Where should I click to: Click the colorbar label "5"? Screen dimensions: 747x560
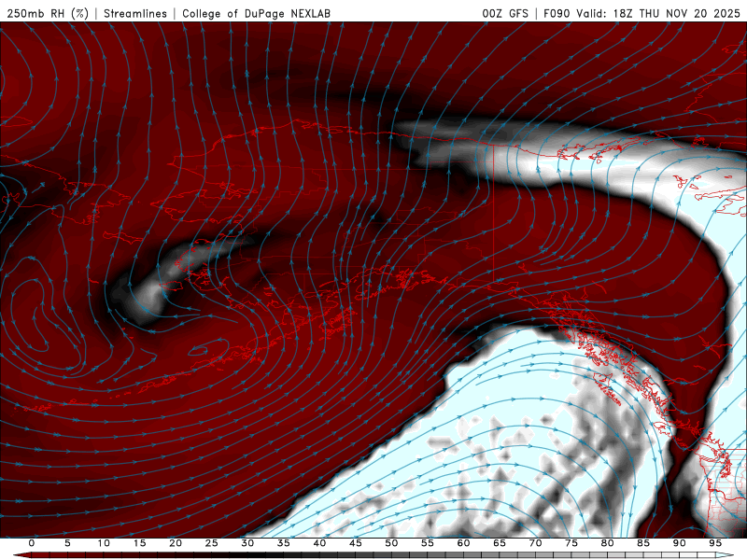[67, 543]
